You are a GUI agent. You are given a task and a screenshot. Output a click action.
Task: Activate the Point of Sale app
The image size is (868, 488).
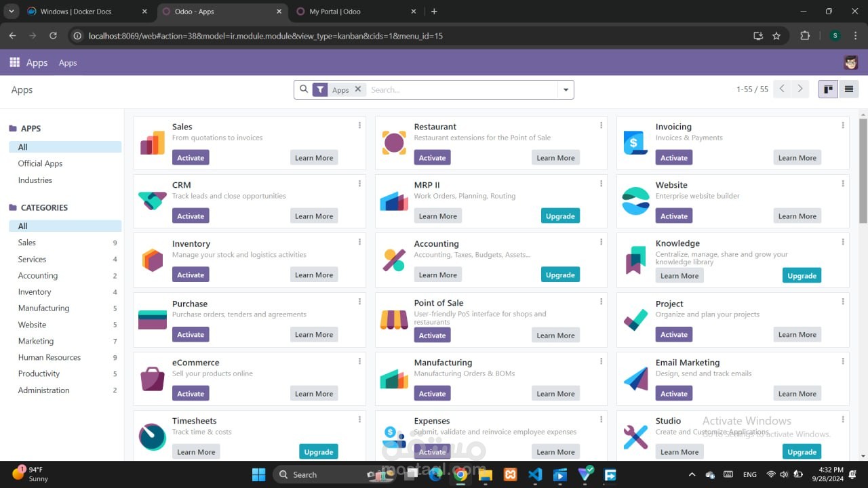coord(433,335)
